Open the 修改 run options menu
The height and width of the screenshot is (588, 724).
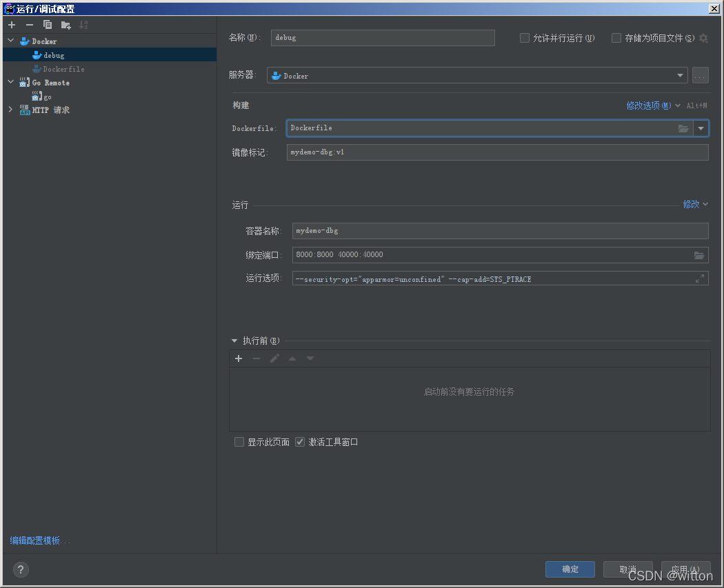coord(695,204)
